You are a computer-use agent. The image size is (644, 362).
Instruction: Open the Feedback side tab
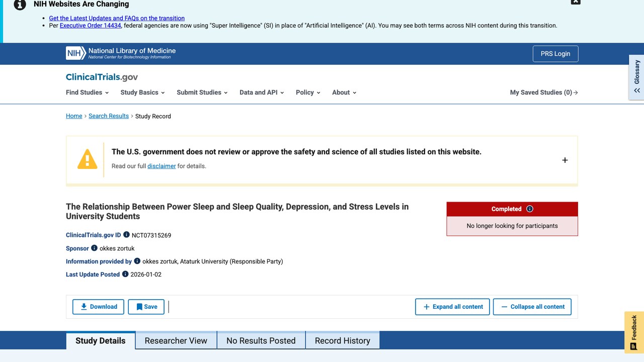pos(634,332)
